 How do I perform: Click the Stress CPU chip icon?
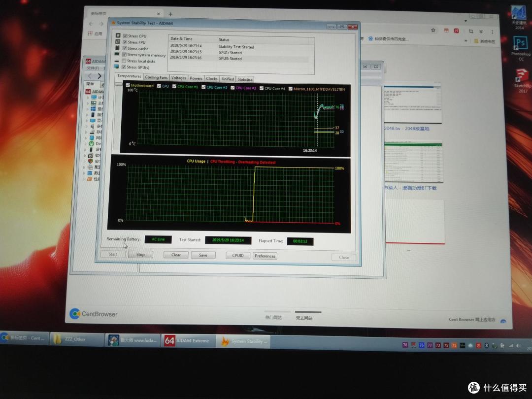pyautogui.click(x=118, y=35)
